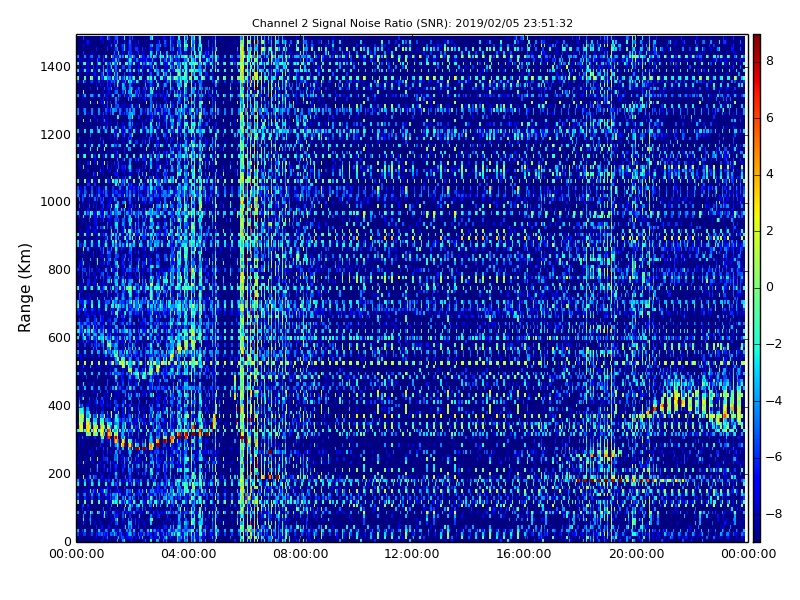Click the 800 range tick label
The height and width of the screenshot is (600, 800).
(59, 270)
